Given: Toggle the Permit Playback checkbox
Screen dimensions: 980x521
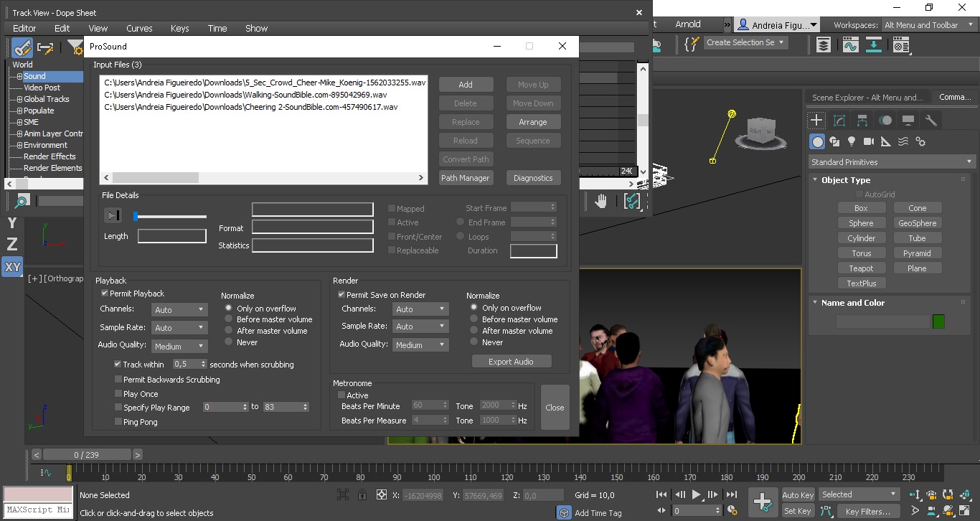Looking at the screenshot, I should pos(105,294).
